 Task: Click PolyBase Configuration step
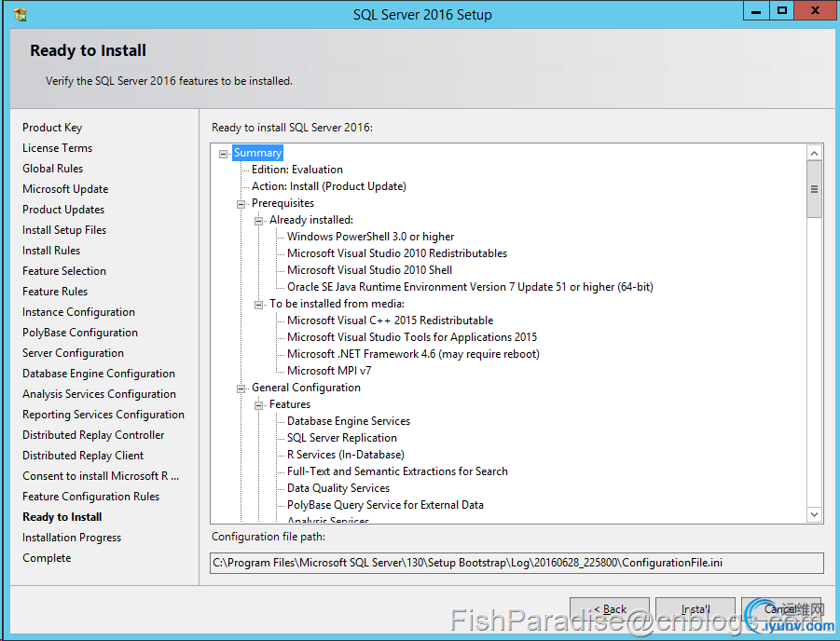(x=80, y=333)
